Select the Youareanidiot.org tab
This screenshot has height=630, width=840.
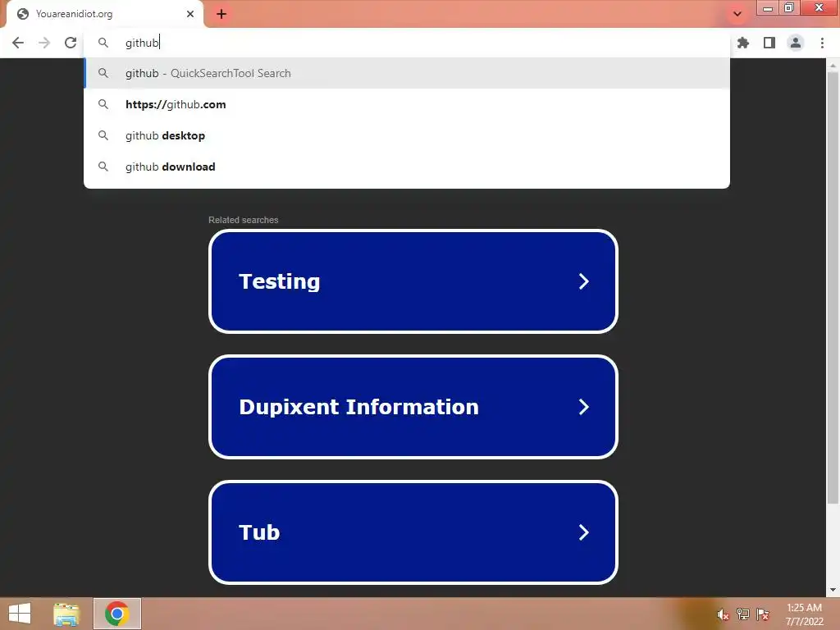click(x=104, y=14)
